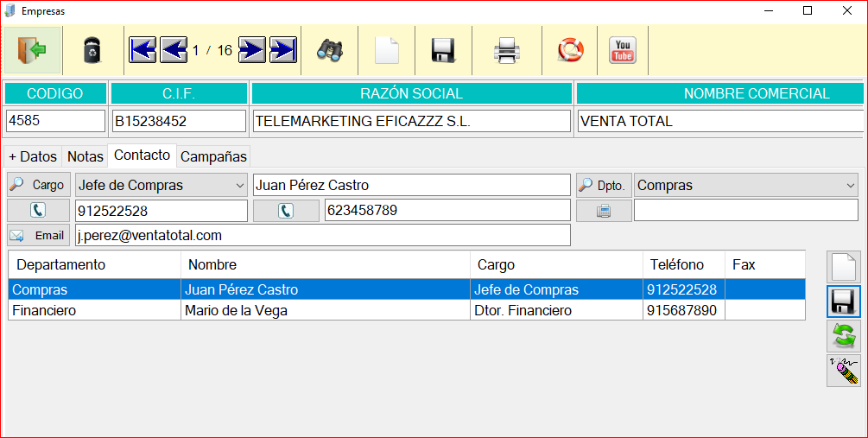Screen dimensions: 868x438
Task: Click the Departamento column header
Action: click(x=95, y=264)
